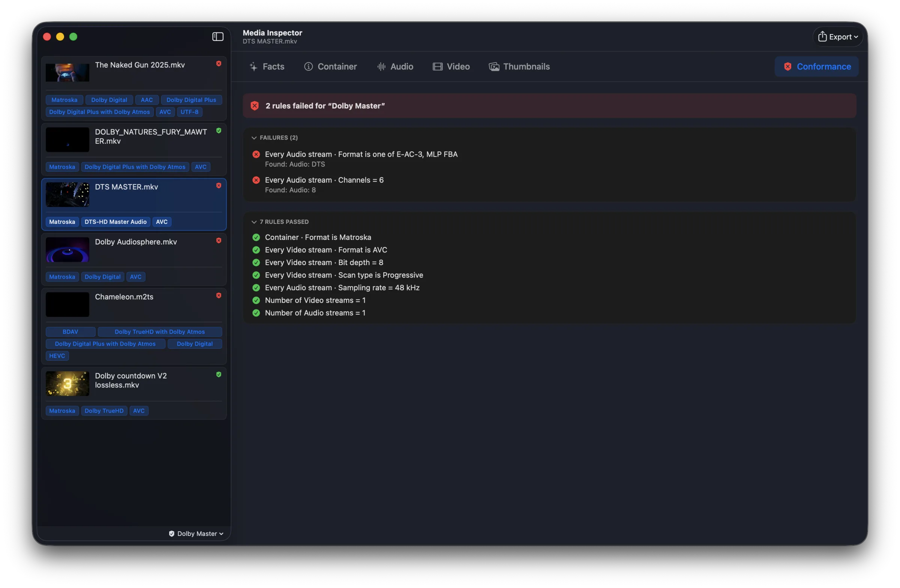Viewport: 900px width, 588px height.
Task: Toggle the sidebar visibility icon
Action: pos(217,37)
